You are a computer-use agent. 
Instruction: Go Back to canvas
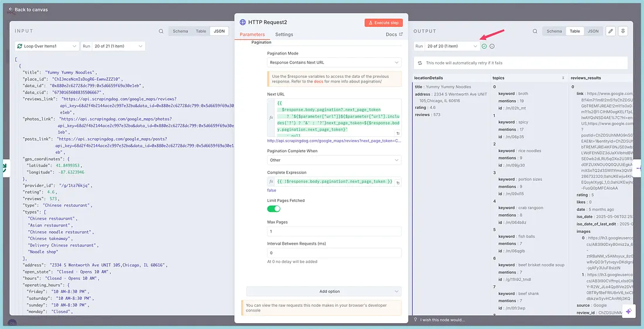(28, 9)
